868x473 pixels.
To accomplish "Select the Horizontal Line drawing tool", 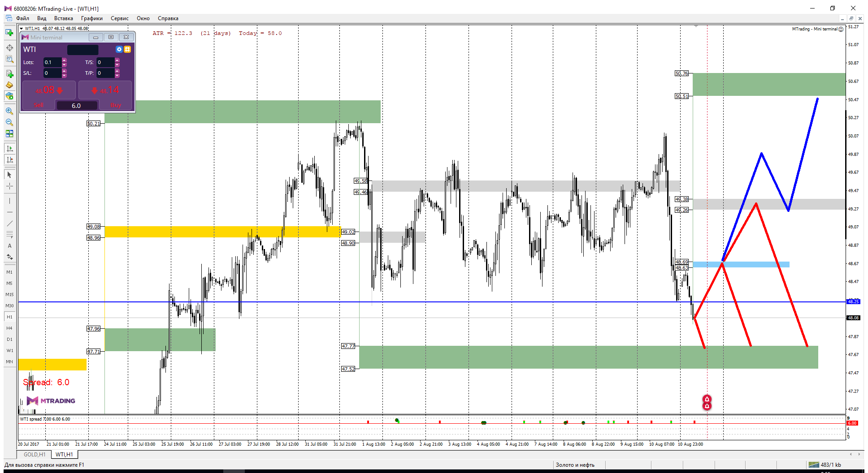I will click(9, 212).
